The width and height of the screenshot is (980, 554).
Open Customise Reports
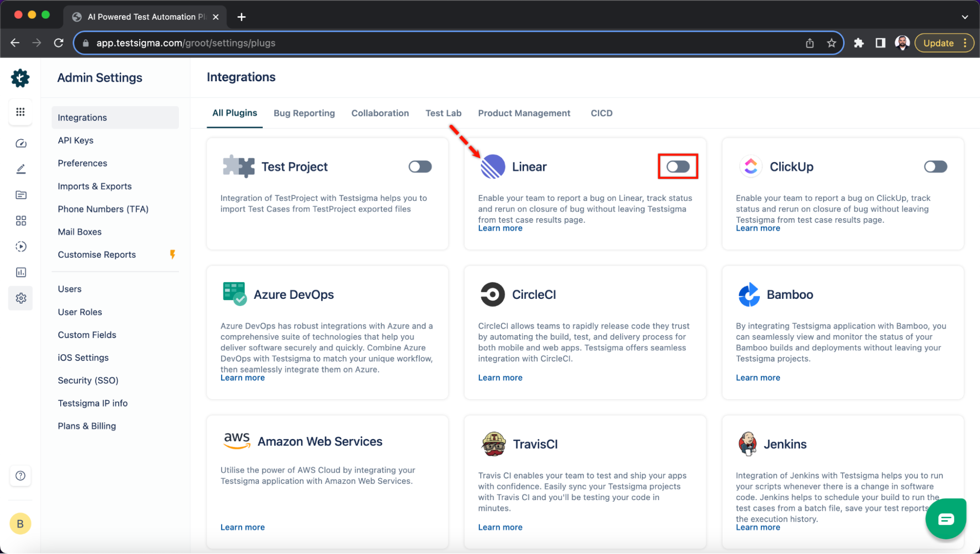(97, 255)
